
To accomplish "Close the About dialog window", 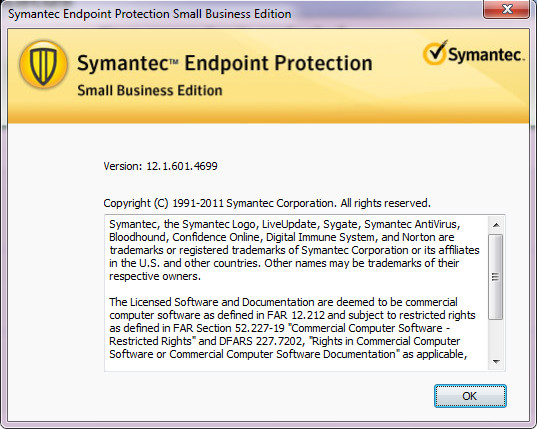I will point(507,9).
